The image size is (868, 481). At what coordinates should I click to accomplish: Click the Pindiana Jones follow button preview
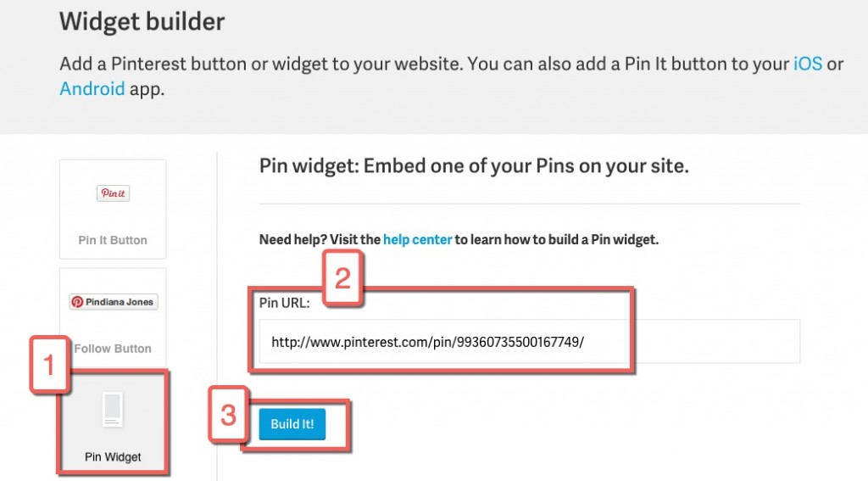(114, 302)
